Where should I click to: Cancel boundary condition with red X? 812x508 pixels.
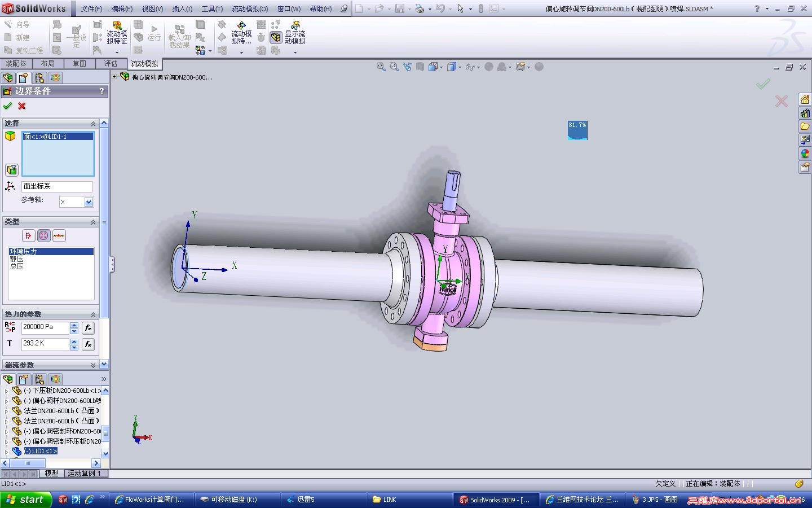[x=22, y=106]
